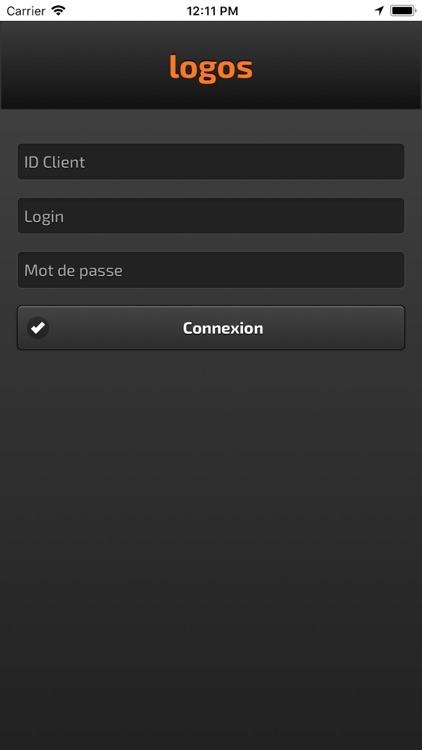This screenshot has width=422, height=750.
Task: Tap the Wi-Fi signal icon in status bar
Action: tap(58, 11)
